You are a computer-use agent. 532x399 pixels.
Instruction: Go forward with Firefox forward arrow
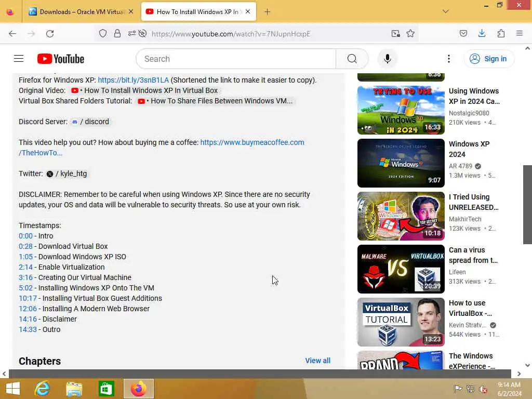click(31, 33)
